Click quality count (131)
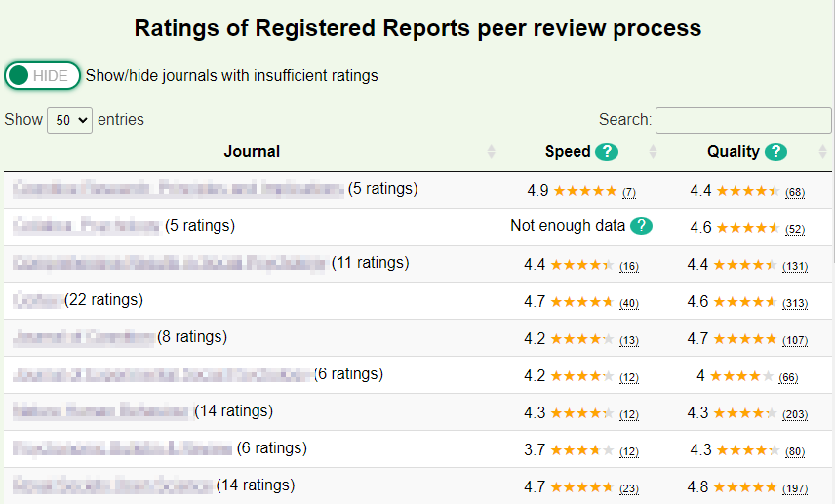 click(795, 267)
